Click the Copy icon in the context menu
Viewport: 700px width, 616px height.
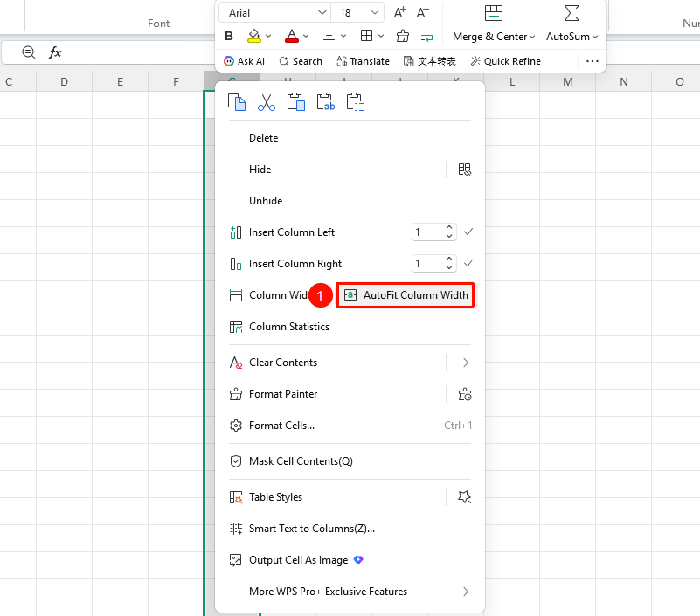tap(237, 101)
